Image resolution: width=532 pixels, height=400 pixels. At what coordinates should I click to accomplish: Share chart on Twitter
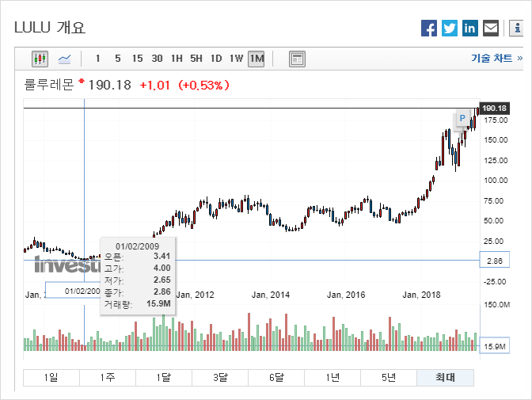tap(449, 28)
